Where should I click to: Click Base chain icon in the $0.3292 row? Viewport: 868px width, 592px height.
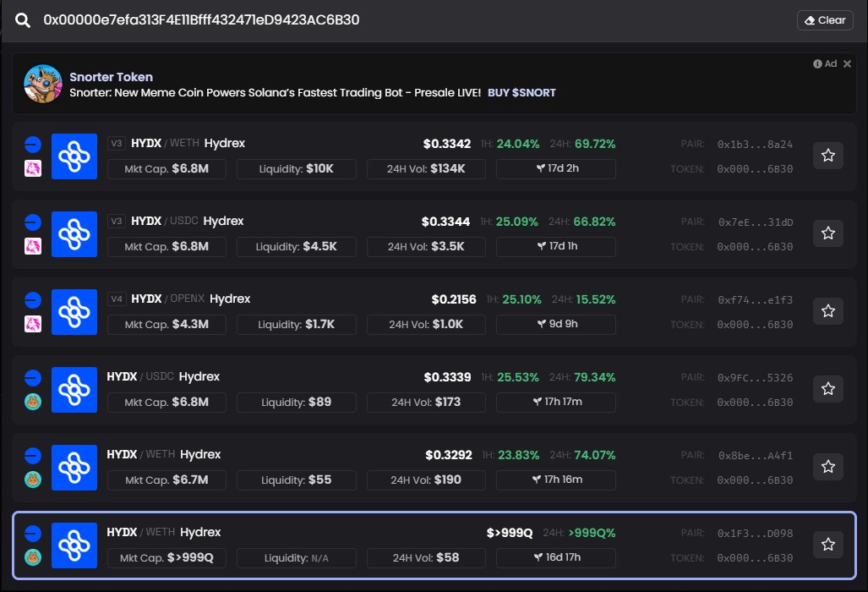[x=33, y=456]
